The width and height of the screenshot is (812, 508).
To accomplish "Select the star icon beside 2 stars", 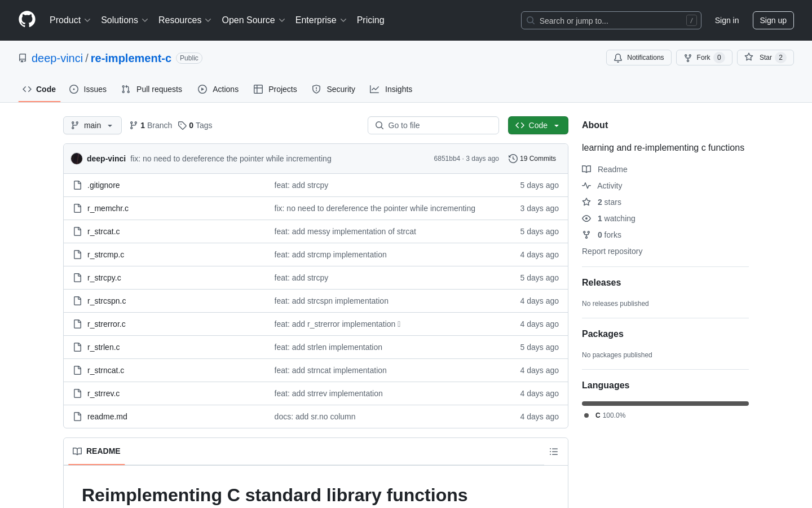I will (586, 202).
